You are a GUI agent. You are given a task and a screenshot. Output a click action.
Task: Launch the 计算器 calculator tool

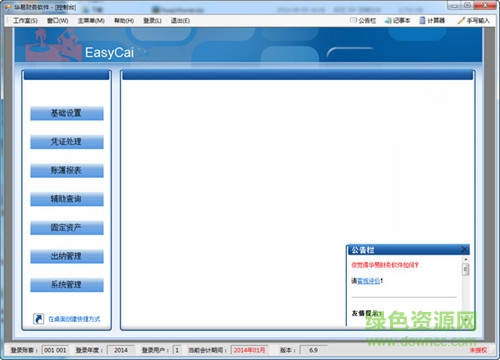(x=432, y=21)
